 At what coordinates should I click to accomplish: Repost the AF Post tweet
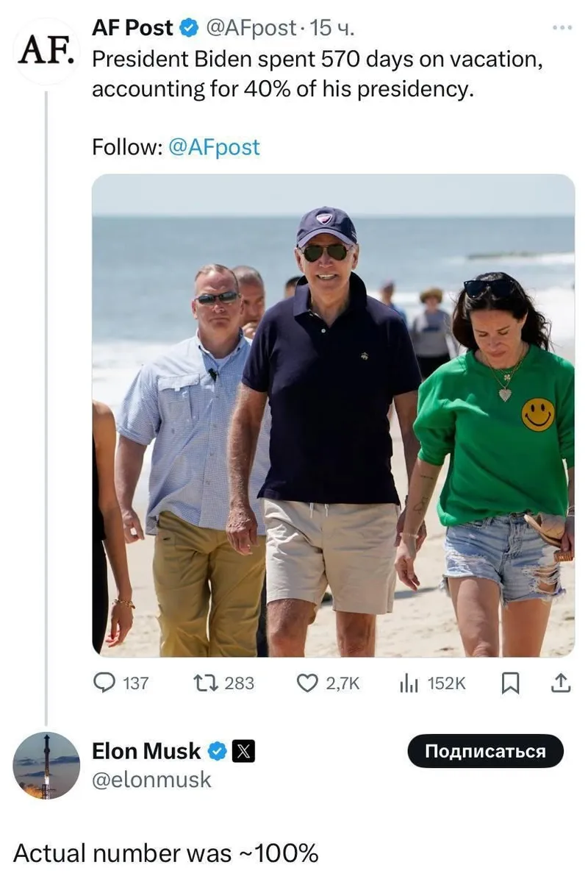201,683
